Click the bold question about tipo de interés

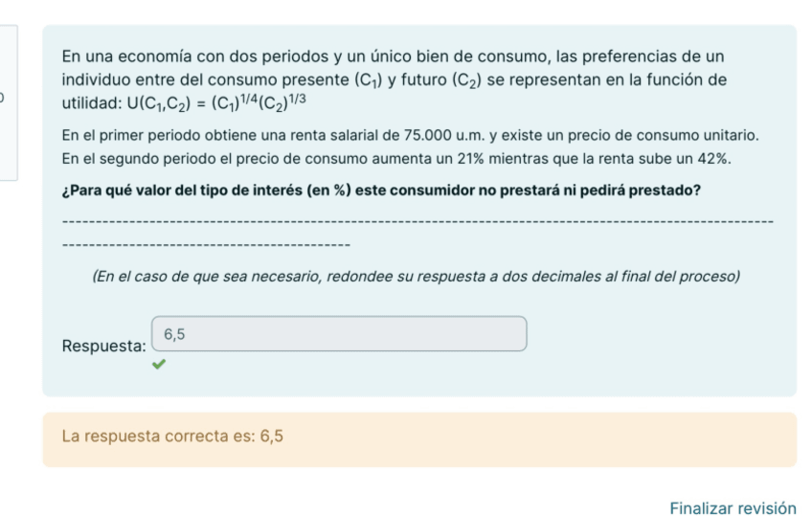[381, 190]
